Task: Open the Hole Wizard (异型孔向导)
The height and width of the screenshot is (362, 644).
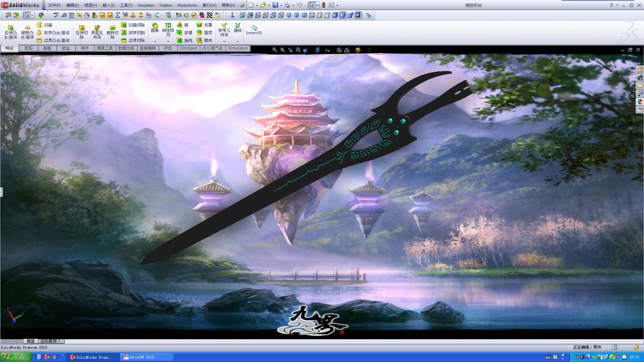Action: coord(97,32)
